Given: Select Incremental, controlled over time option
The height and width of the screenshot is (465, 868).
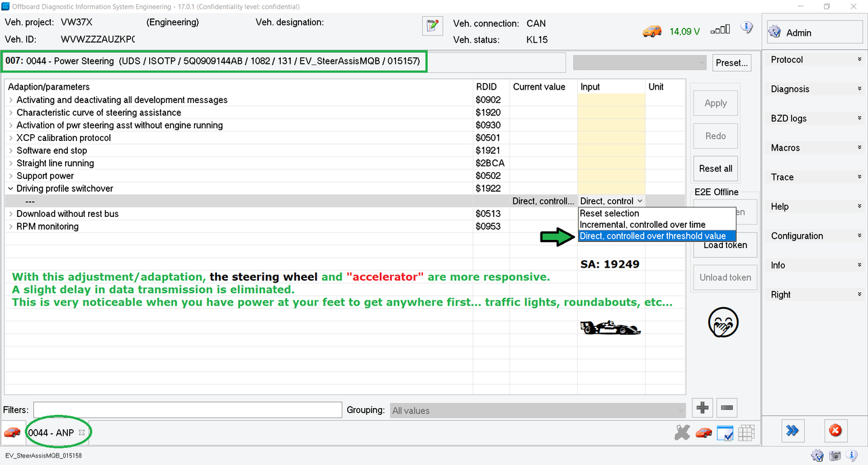Looking at the screenshot, I should tap(656, 224).
